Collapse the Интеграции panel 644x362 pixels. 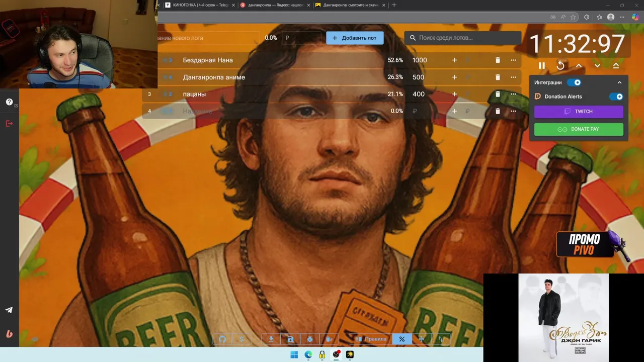click(619, 82)
